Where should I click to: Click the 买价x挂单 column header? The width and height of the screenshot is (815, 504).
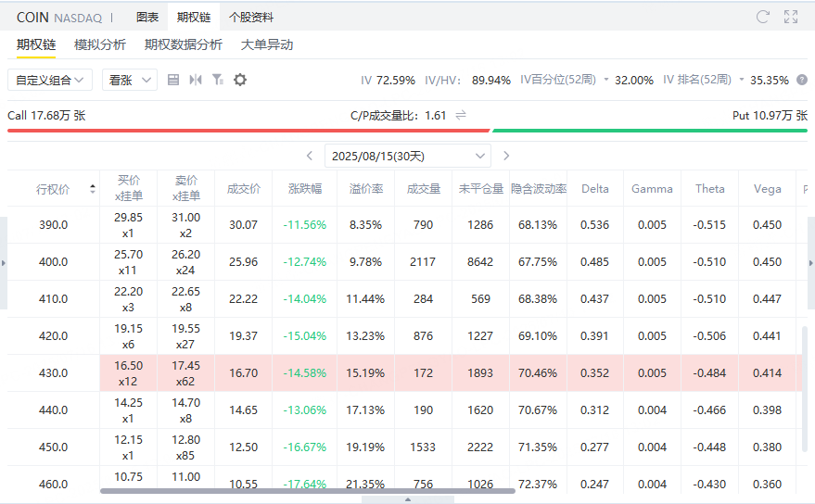[128, 188]
